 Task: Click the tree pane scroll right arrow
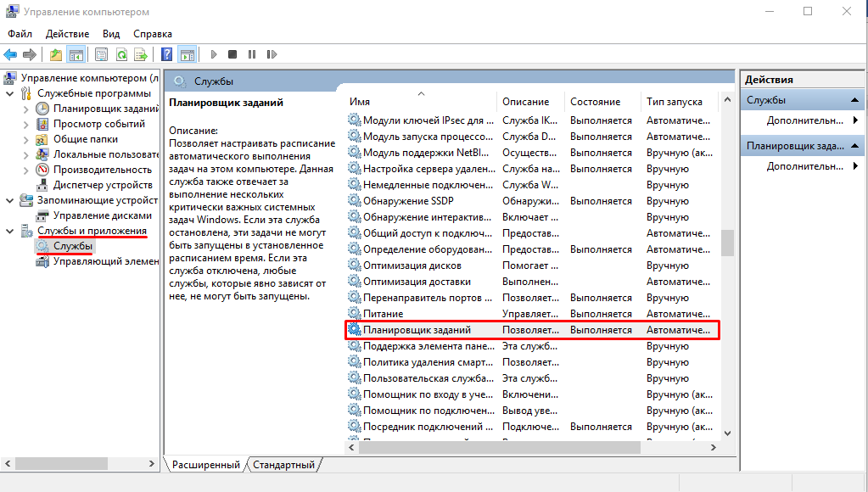(x=152, y=463)
